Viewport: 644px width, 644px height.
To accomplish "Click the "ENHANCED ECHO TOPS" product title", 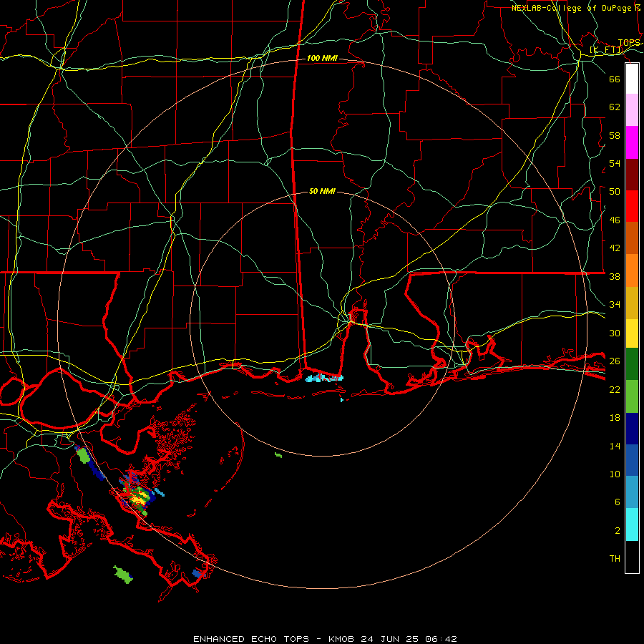I will click(x=251, y=639).
